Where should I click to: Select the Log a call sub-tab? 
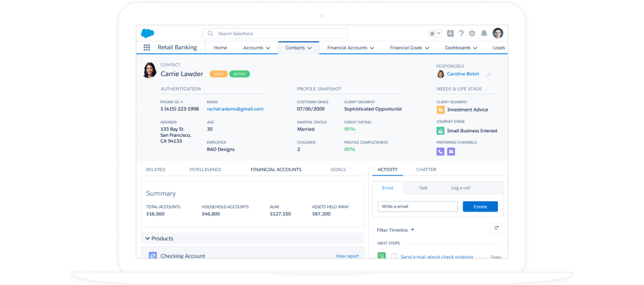tap(461, 188)
